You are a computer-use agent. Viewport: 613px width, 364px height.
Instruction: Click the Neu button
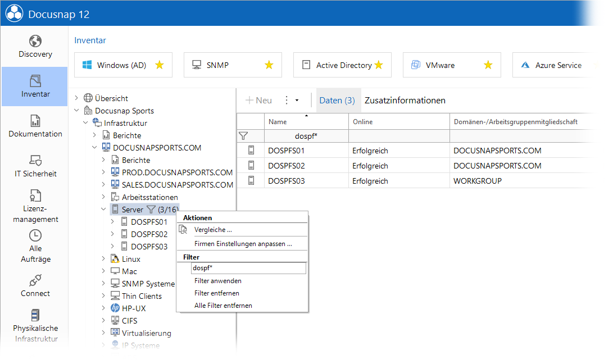pos(258,101)
